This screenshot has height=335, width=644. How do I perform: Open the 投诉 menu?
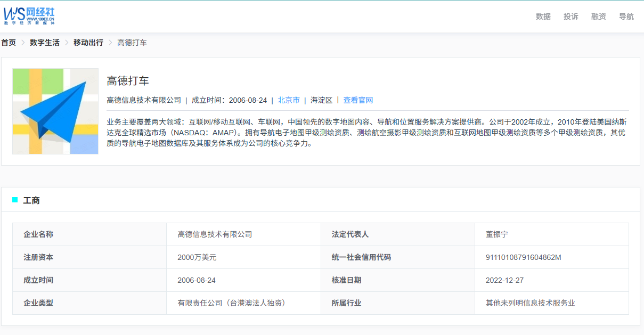point(571,17)
